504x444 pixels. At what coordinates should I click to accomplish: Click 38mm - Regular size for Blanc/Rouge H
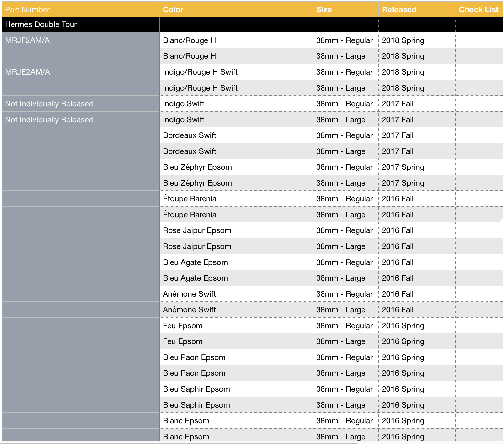click(344, 40)
